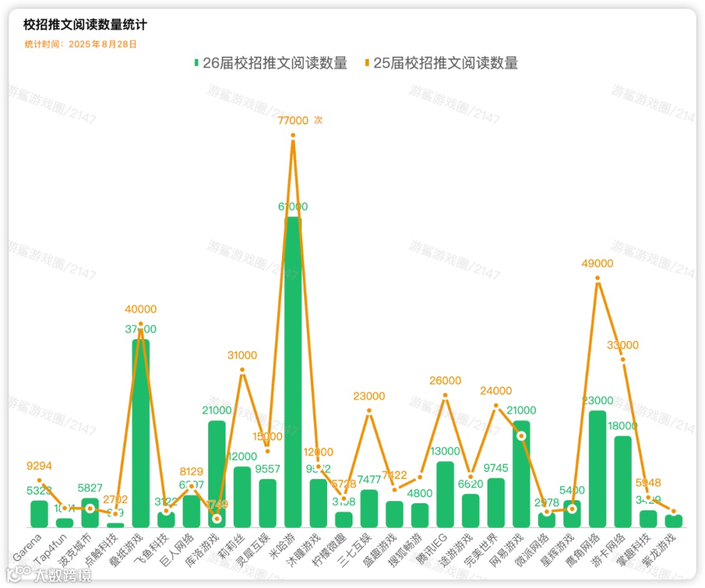Image resolution: width=705 pixels, height=588 pixels.
Task: Click the 5827 value label above 波克城市
Action: (90, 487)
